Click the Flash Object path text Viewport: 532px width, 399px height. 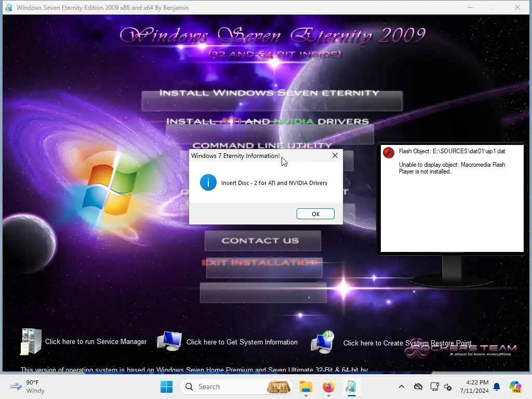tap(452, 151)
